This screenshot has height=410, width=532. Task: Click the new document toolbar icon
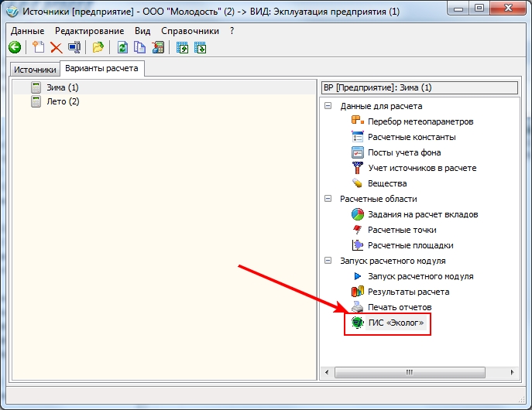click(x=38, y=48)
